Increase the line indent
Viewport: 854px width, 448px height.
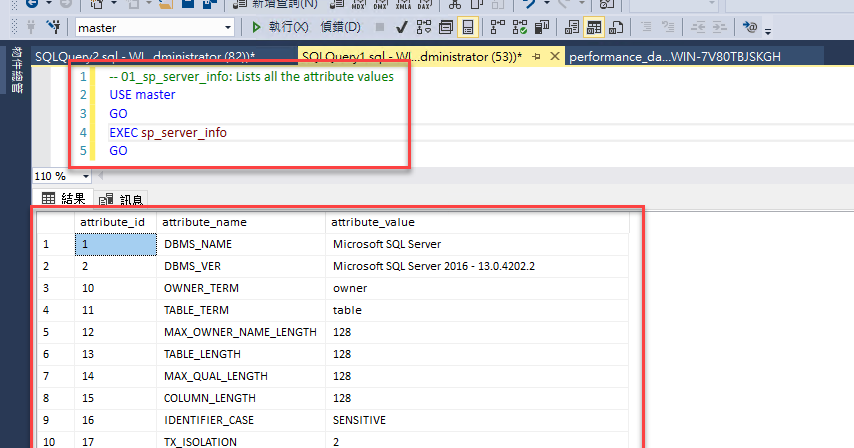click(719, 27)
